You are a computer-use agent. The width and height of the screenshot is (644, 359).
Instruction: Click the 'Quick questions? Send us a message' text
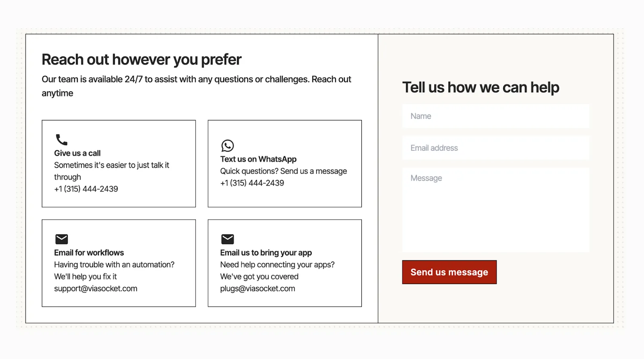click(x=283, y=171)
